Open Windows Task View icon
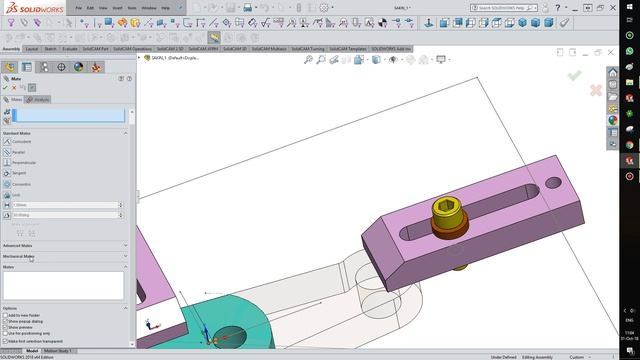This screenshot has height=360, width=640. point(629,20)
